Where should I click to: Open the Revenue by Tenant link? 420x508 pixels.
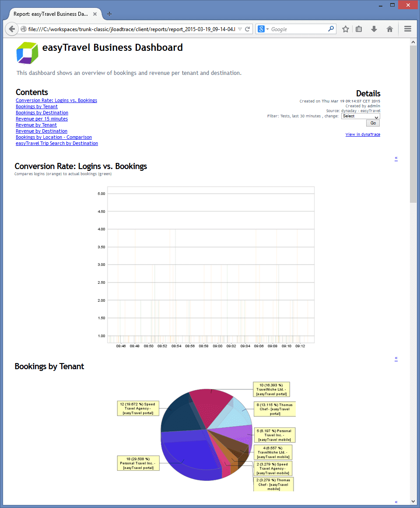(36, 125)
